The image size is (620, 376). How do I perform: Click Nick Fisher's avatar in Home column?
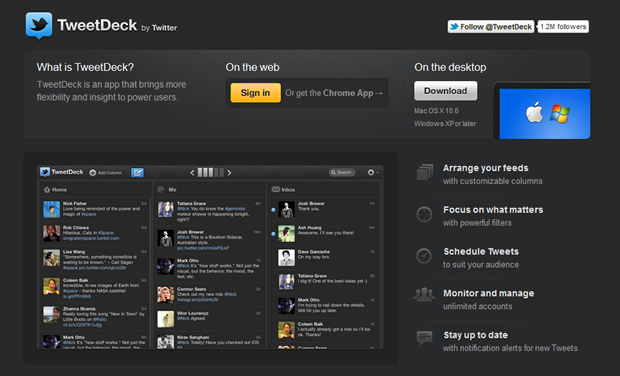51,210
